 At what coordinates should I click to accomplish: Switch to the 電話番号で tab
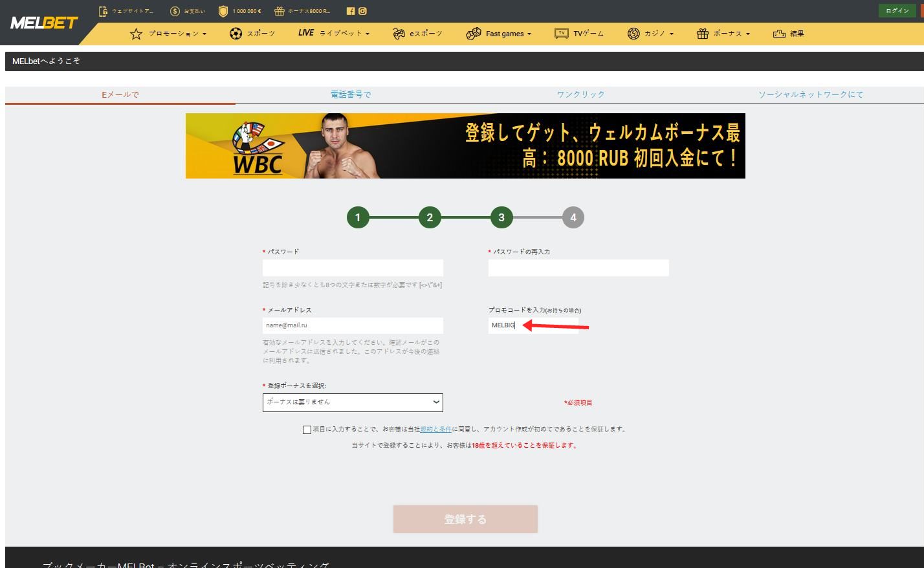click(351, 94)
